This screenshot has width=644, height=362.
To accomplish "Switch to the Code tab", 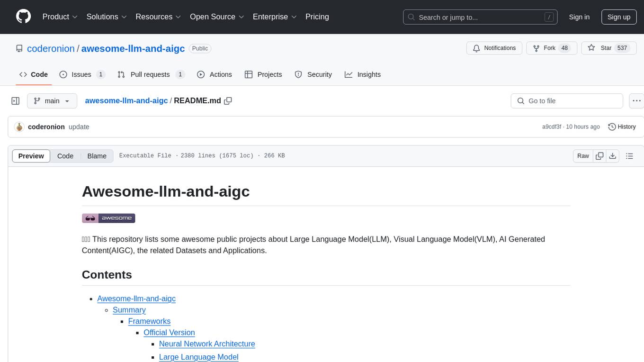I will 34,74.
